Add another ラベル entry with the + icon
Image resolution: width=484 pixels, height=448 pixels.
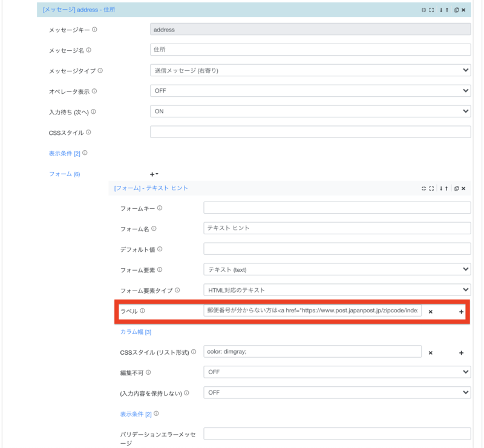tap(461, 311)
